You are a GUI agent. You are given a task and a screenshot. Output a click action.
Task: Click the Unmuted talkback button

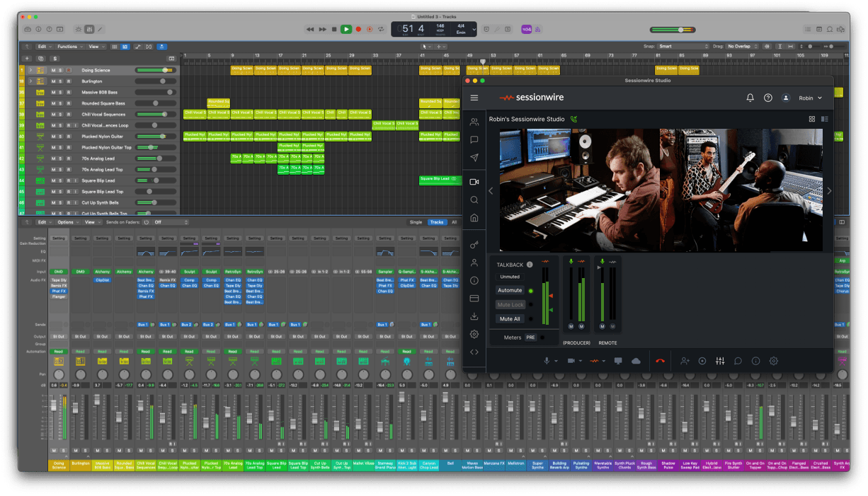pos(510,277)
